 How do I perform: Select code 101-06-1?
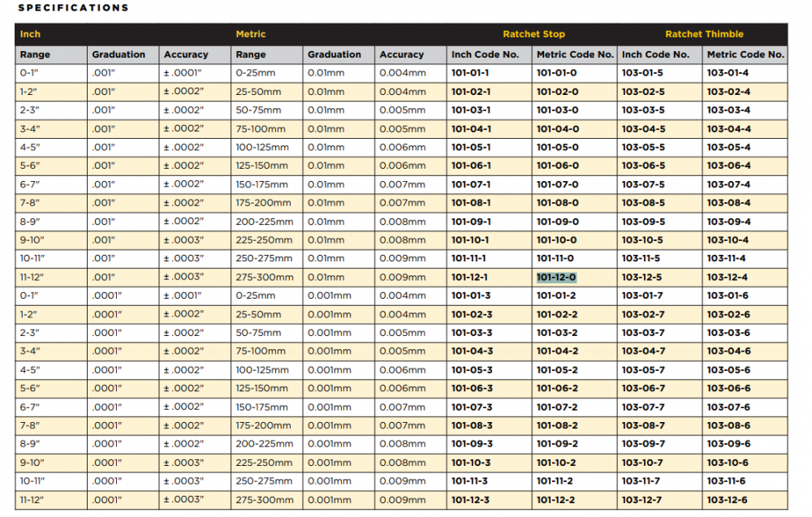pyautogui.click(x=471, y=166)
